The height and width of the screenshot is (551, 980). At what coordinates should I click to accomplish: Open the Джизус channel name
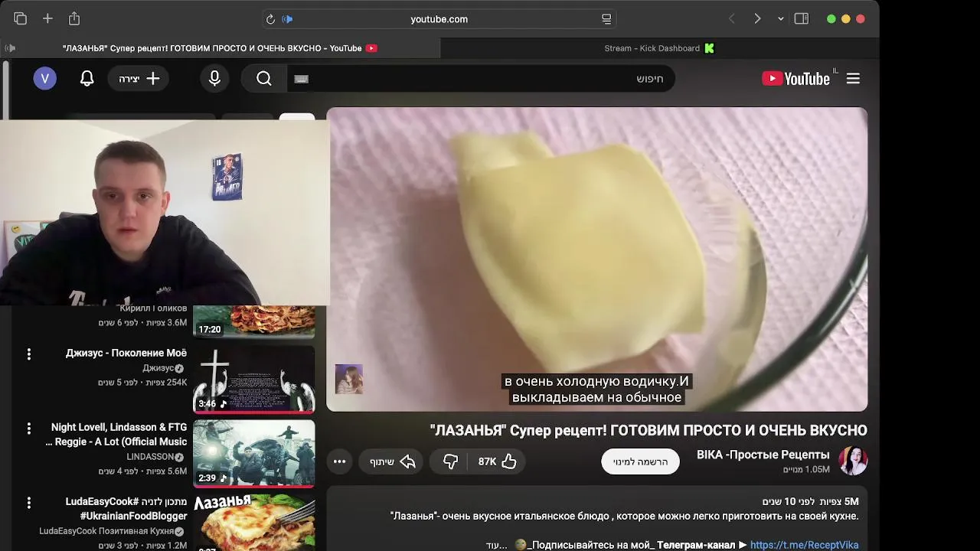158,368
